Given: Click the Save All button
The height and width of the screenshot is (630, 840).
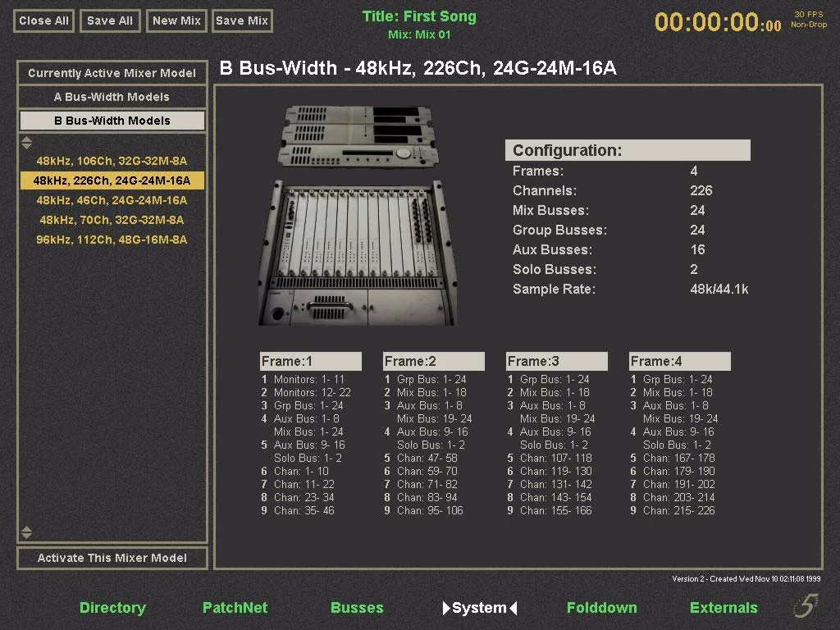Looking at the screenshot, I should point(110,21).
